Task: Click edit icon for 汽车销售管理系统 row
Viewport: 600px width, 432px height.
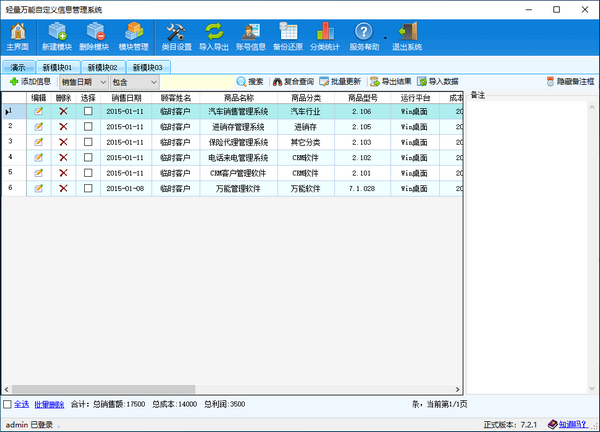Action: (39, 112)
